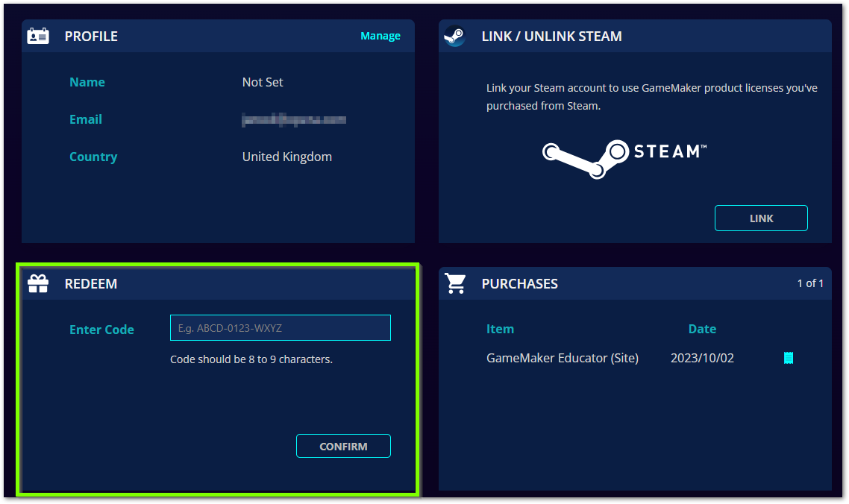
Task: Focus the Enter Code input field
Action: [x=281, y=328]
